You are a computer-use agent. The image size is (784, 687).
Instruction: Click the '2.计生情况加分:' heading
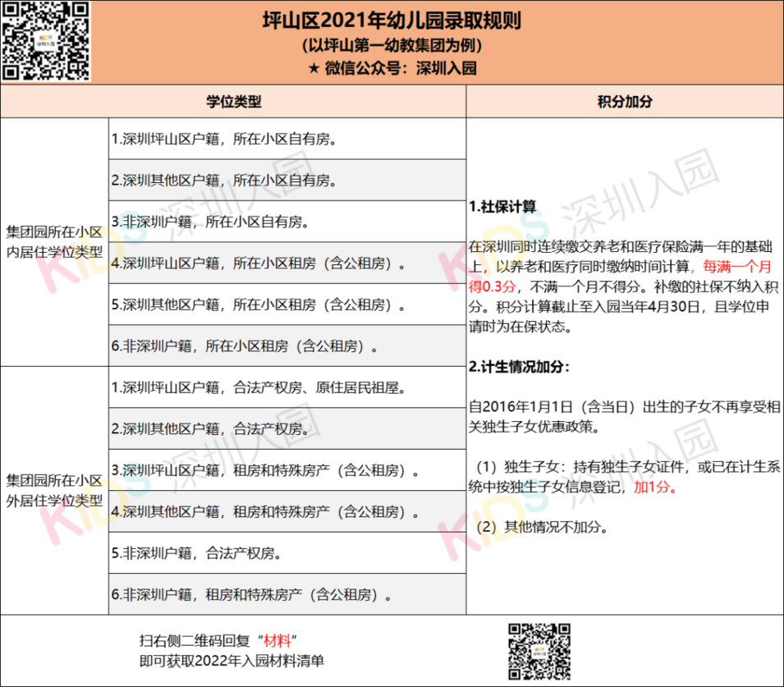point(519,367)
